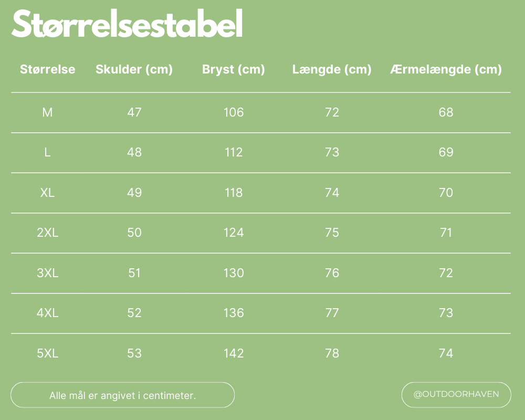
Task: Click the Størrelsestabel title
Action: [x=127, y=24]
